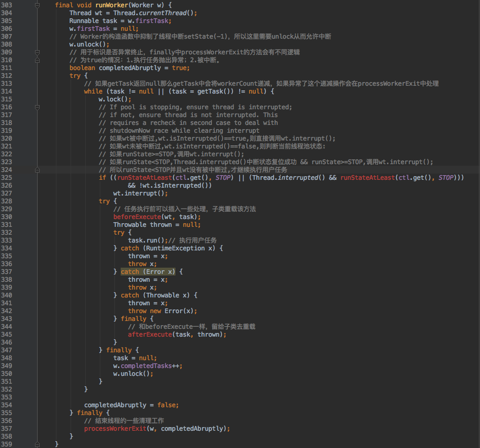The height and width of the screenshot is (448, 480).
Task: Click 'Throwable thrown = null;' declaration
Action: (157, 225)
